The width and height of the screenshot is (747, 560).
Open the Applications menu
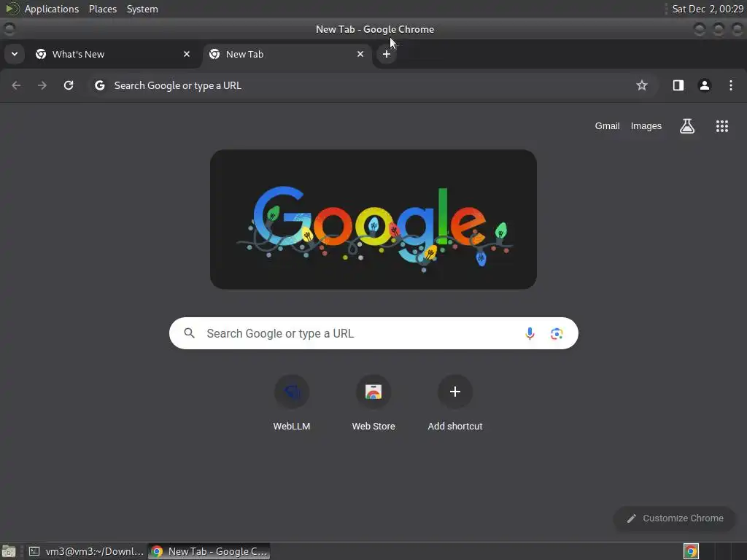[52, 9]
